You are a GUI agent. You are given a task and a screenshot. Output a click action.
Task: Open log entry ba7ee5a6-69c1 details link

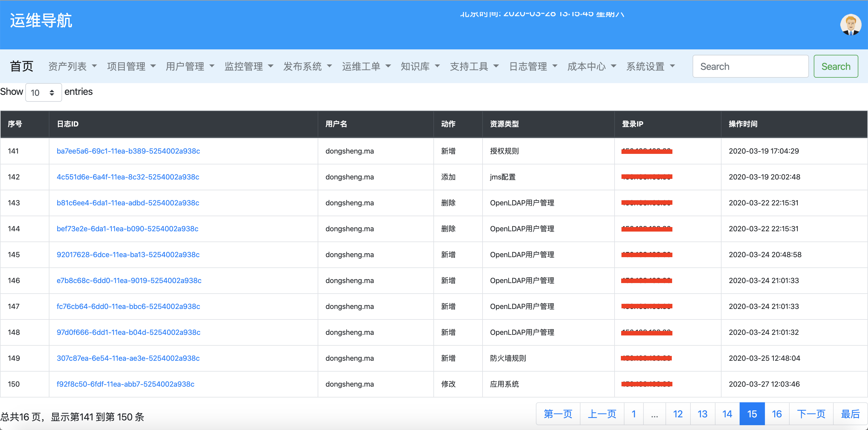coord(128,151)
